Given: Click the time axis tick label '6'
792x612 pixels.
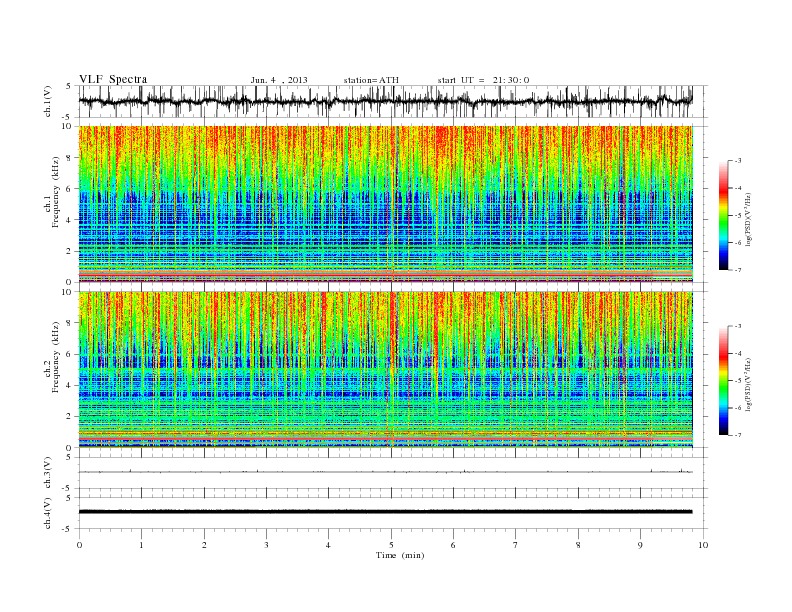Looking at the screenshot, I should point(453,545).
